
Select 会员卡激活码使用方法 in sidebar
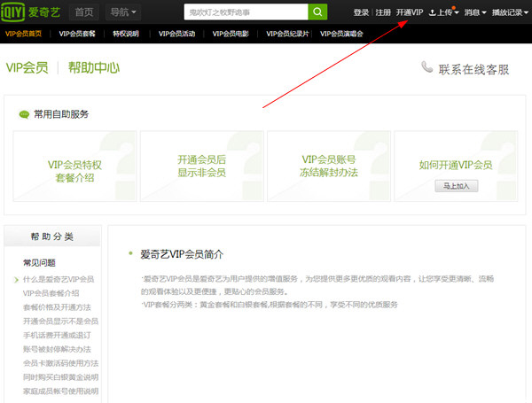(60, 363)
